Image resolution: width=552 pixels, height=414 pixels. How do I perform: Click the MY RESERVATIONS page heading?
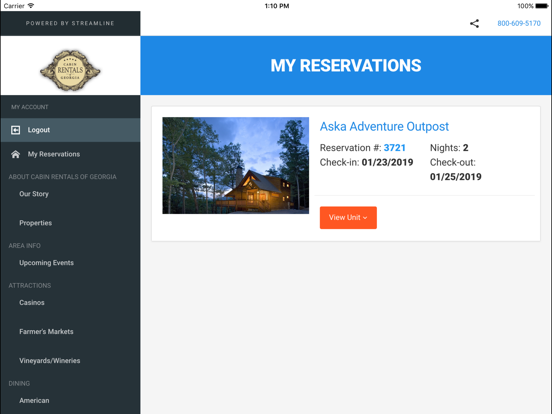pyautogui.click(x=346, y=65)
